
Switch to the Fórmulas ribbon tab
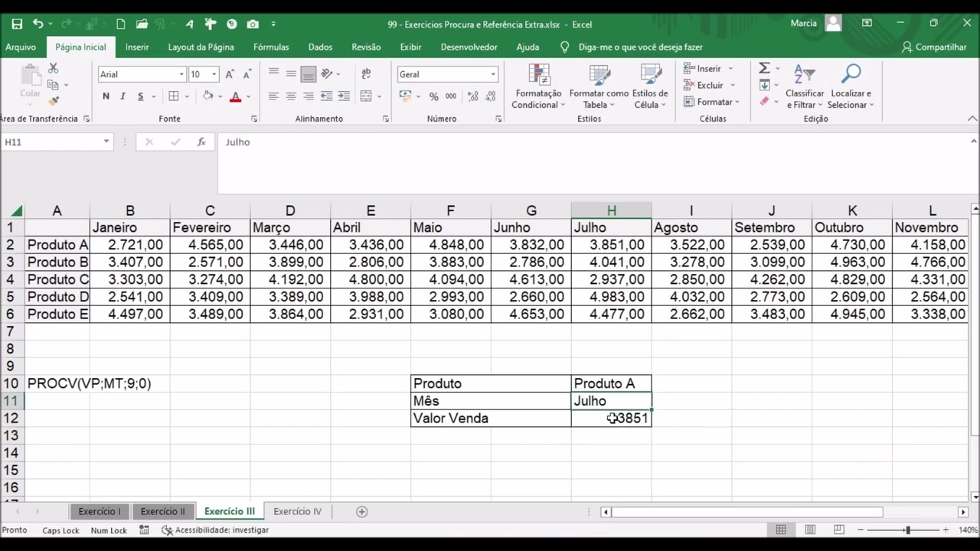(x=271, y=47)
